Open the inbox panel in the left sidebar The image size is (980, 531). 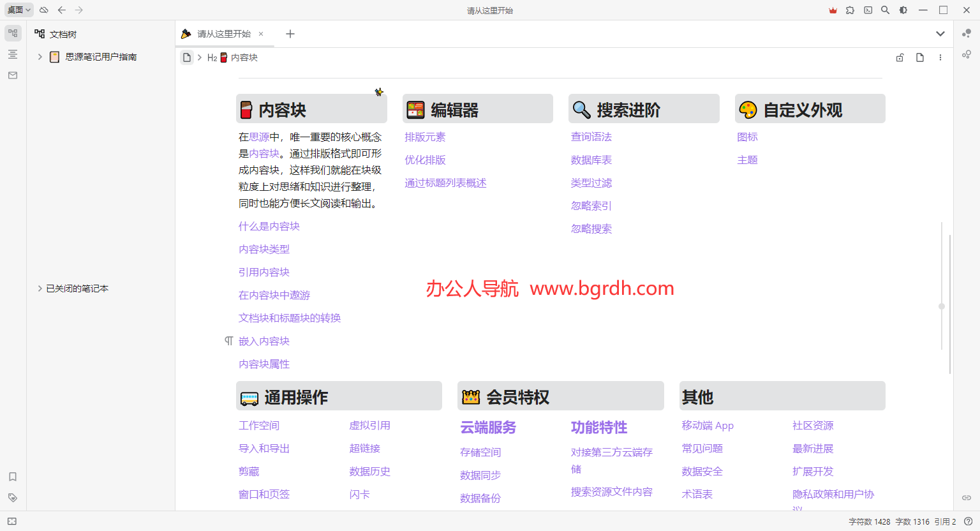point(12,75)
